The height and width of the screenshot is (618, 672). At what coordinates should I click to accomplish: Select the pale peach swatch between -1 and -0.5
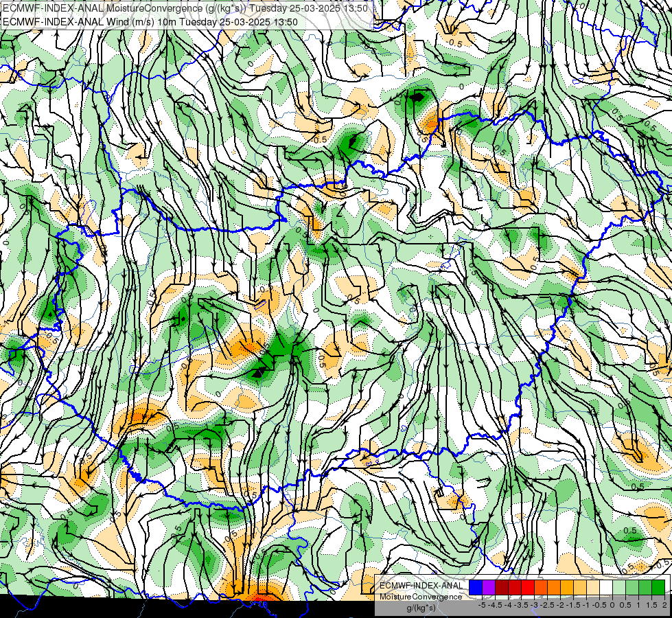(x=593, y=587)
